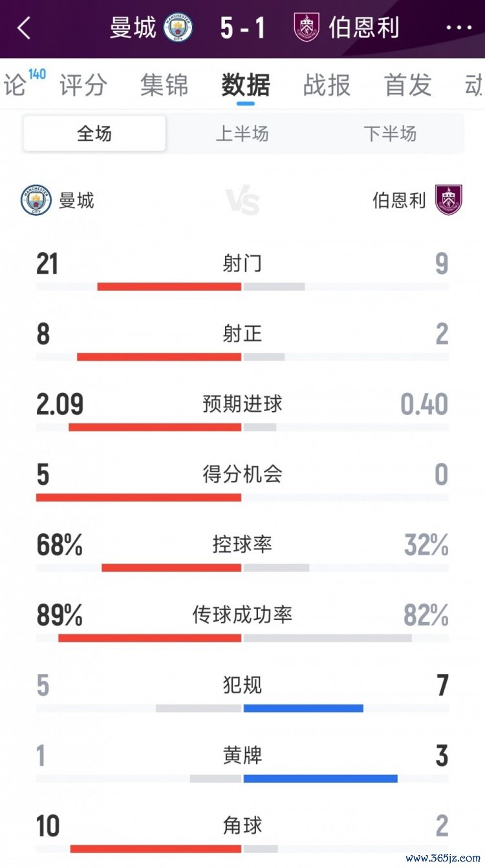This screenshot has height=868, width=485.
Task: Select the 全场 full match segment
Action: pyautogui.click(x=94, y=134)
